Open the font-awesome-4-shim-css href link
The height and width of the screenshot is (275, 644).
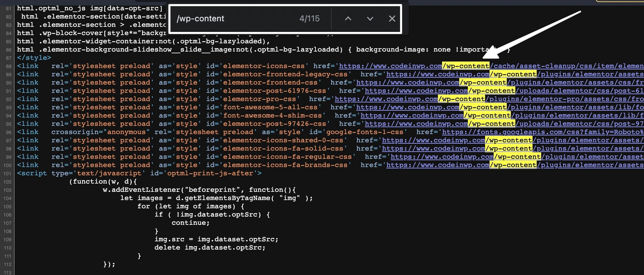coord(412,115)
